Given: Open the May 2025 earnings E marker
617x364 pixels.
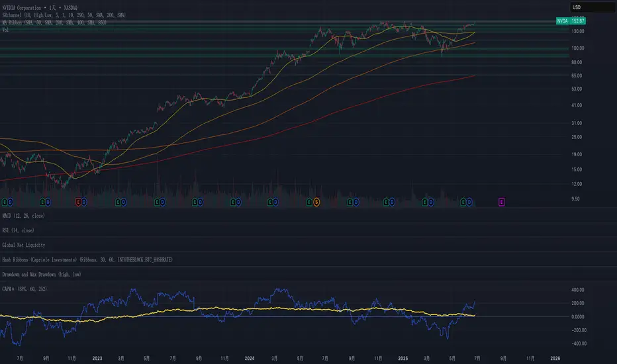Looking at the screenshot, I should point(463,203).
